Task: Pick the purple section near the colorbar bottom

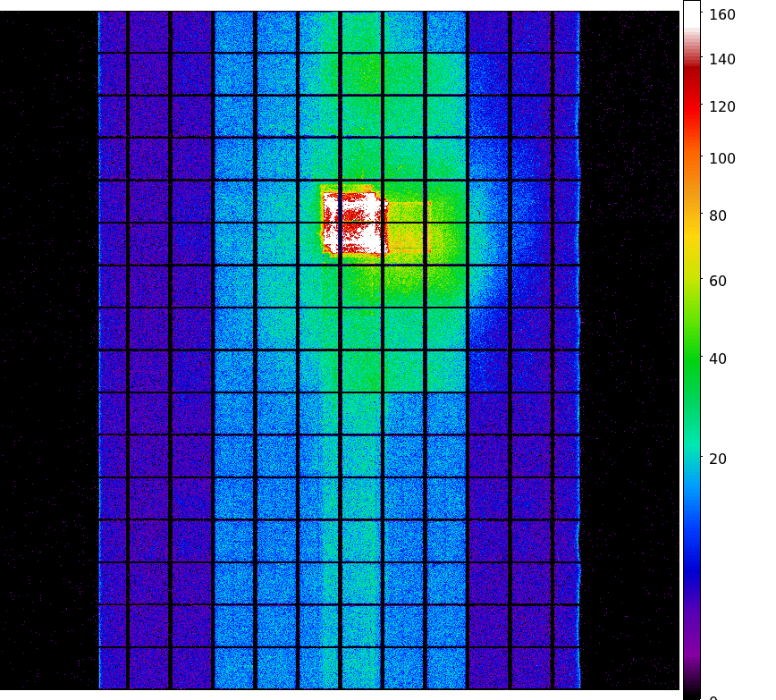Action: (x=691, y=644)
